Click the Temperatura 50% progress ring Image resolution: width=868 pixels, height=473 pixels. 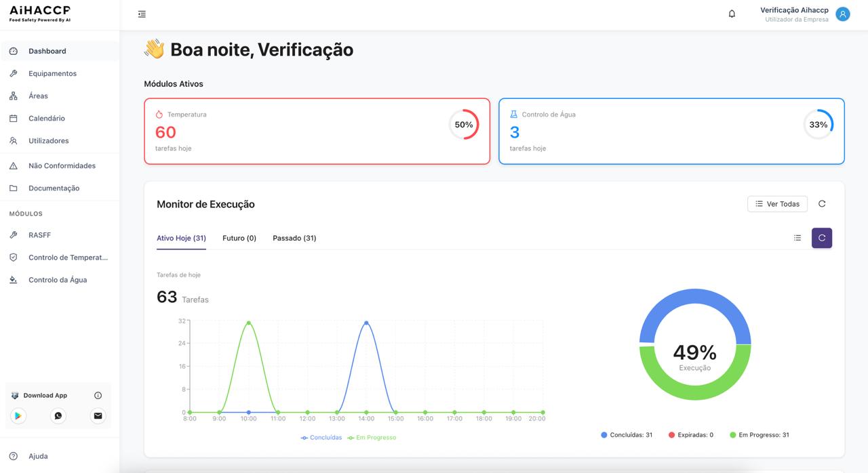tap(464, 125)
